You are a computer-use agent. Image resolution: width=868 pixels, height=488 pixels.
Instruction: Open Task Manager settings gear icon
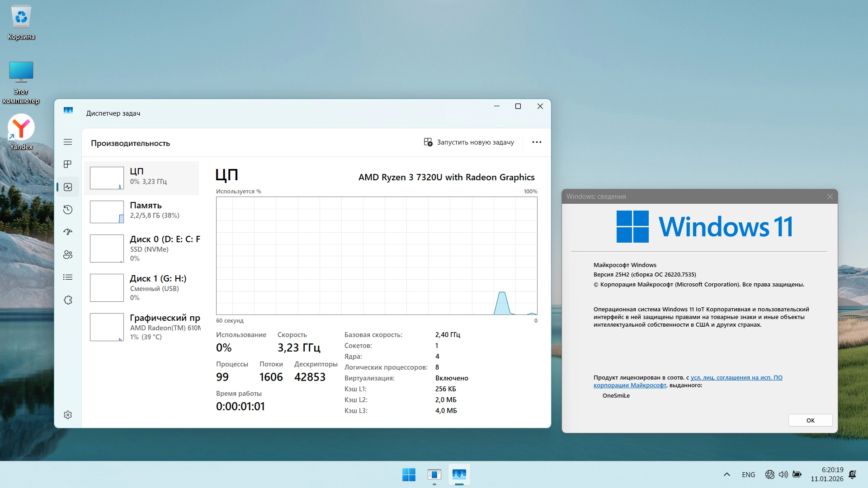pyautogui.click(x=68, y=415)
